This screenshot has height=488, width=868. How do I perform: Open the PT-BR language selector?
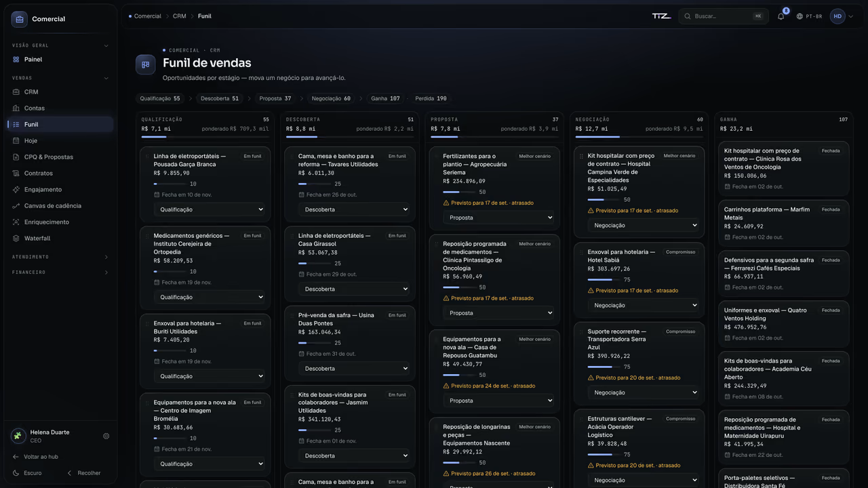(x=810, y=16)
